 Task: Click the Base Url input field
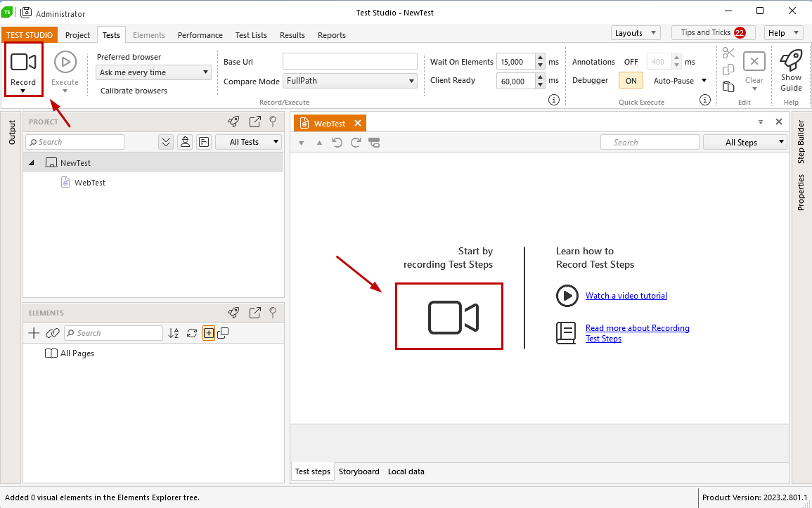350,61
